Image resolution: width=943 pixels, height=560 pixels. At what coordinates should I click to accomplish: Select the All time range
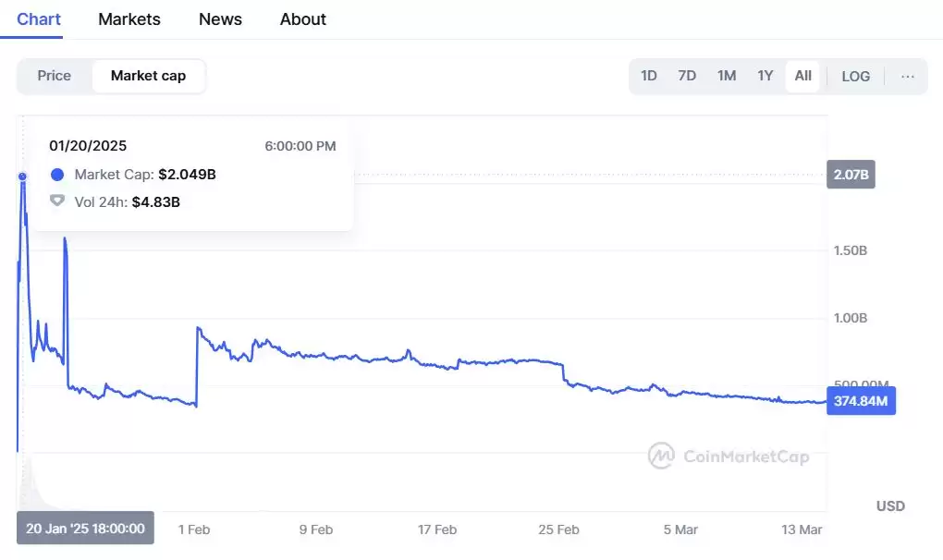pyautogui.click(x=802, y=76)
